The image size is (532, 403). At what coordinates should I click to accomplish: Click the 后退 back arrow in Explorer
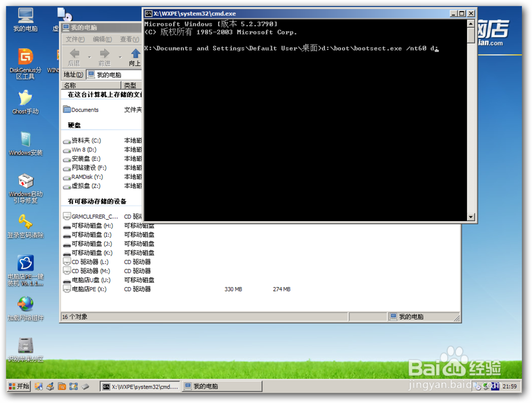tap(74, 57)
